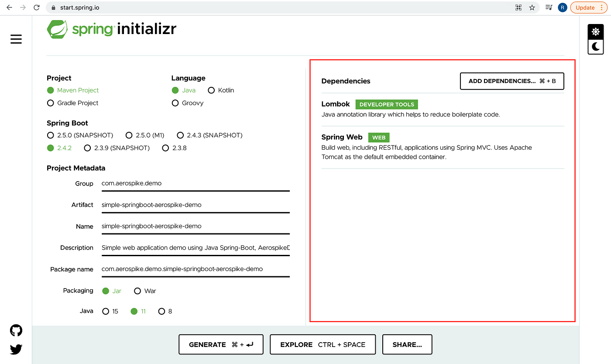Choose War packaging
The height and width of the screenshot is (364, 611).
(x=145, y=291)
